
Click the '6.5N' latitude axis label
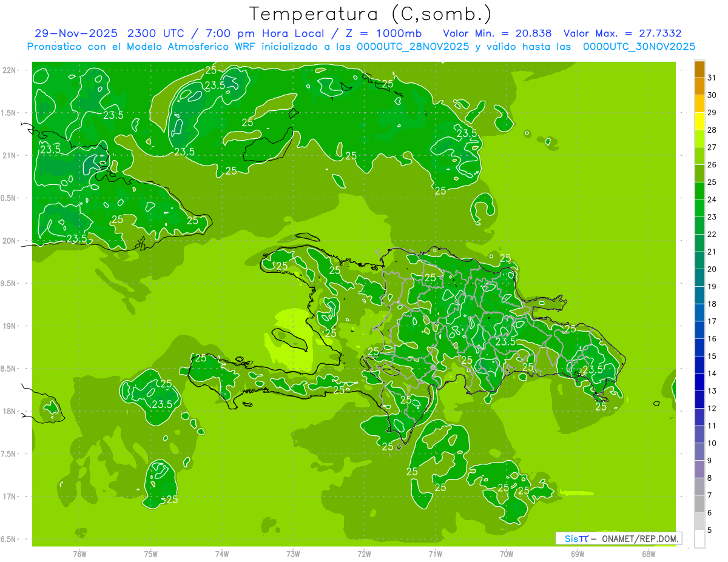point(8,539)
